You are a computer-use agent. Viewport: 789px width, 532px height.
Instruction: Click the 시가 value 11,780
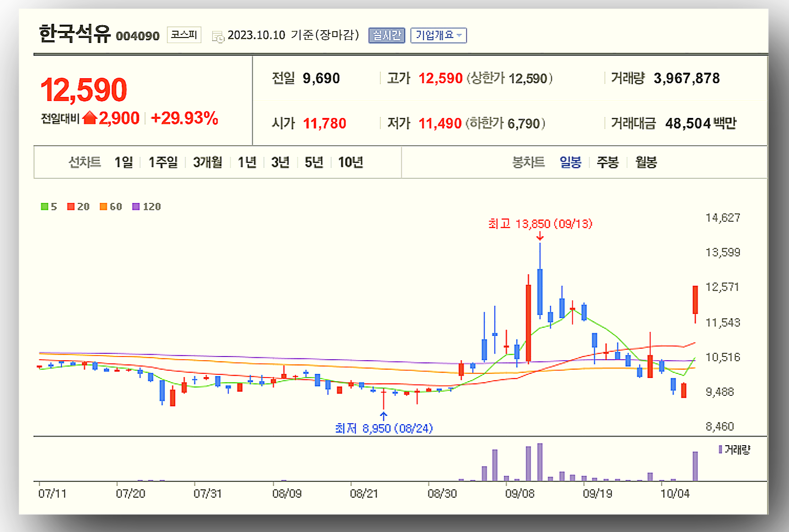(325, 123)
